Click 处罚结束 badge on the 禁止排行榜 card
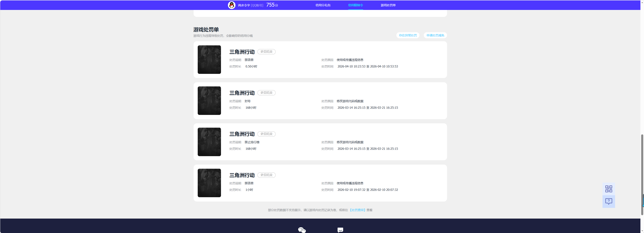This screenshot has height=233, width=644. click(x=266, y=134)
